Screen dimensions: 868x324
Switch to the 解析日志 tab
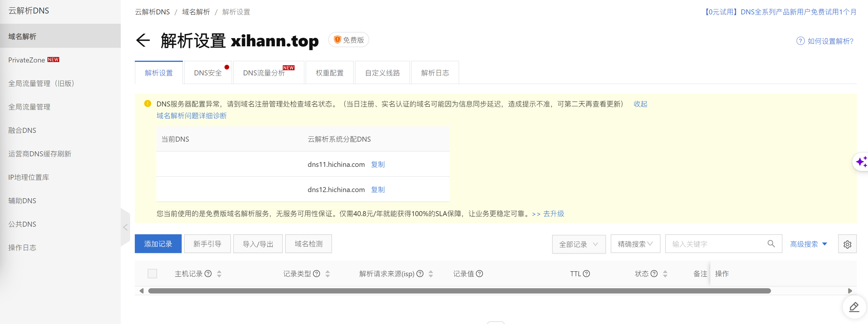[x=435, y=73]
